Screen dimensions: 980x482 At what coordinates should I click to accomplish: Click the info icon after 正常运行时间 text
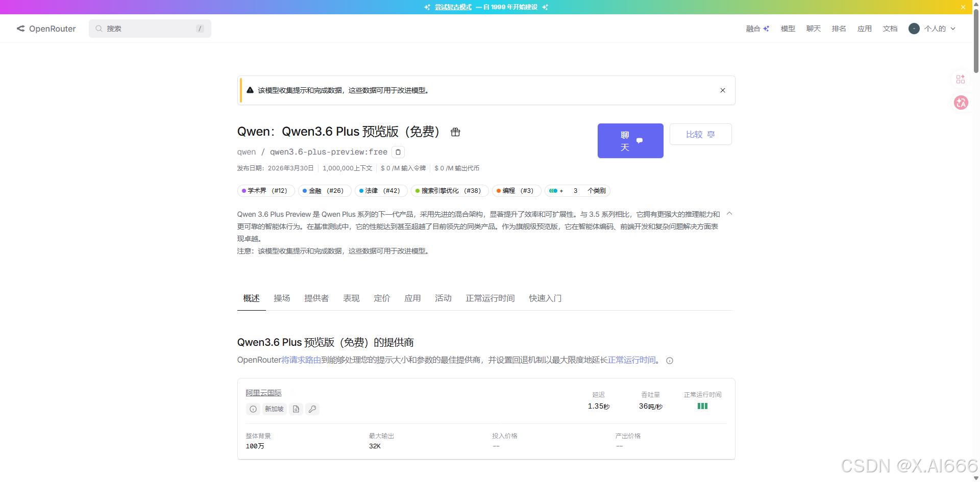point(669,360)
